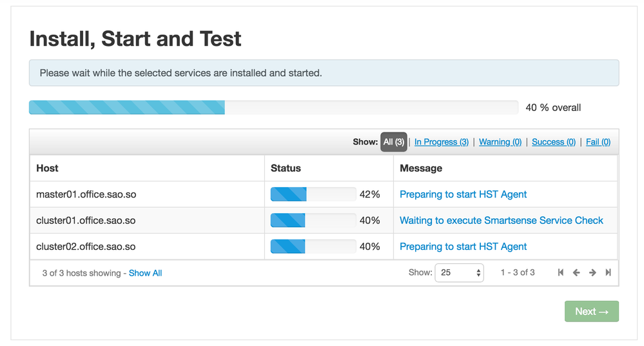644x346 pixels.
Task: Go to the first page of hosts
Action: (561, 272)
